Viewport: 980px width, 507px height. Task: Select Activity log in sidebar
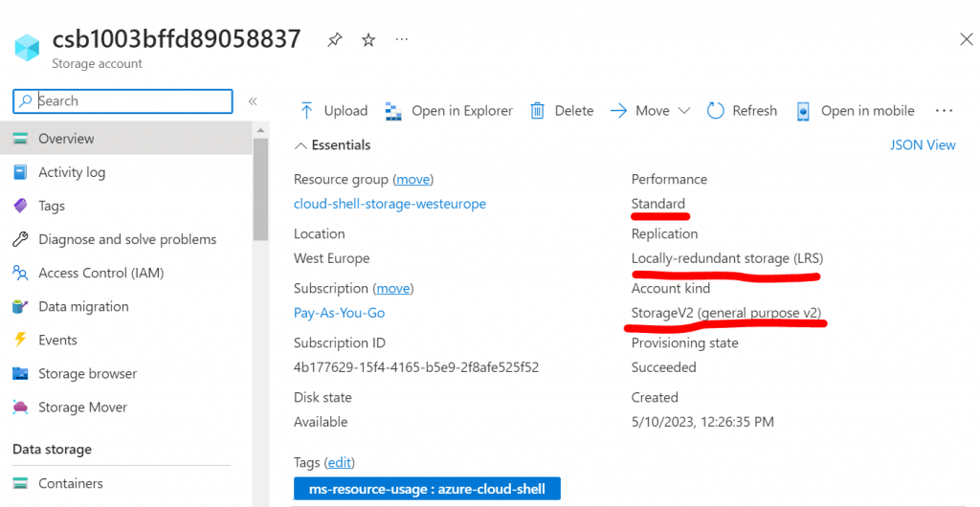tap(72, 172)
